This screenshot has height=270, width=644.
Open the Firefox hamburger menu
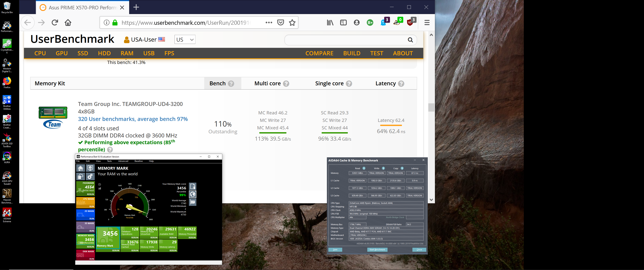[427, 22]
